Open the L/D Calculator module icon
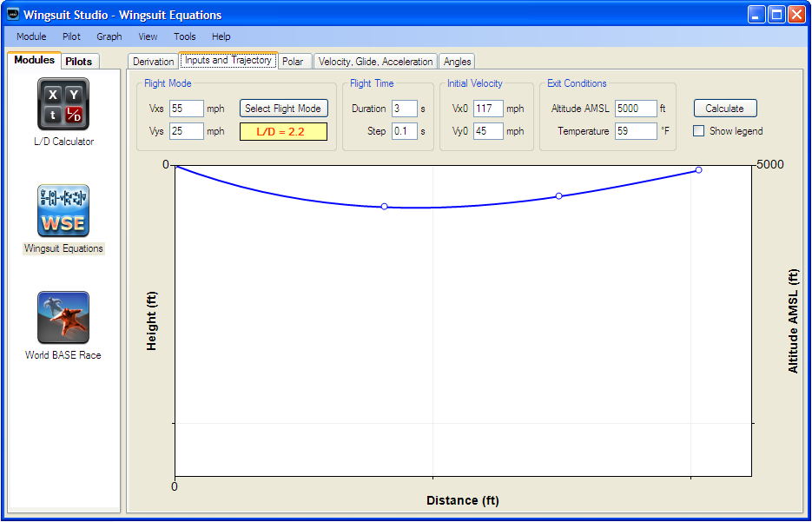Image resolution: width=812 pixels, height=522 pixels. coord(63,104)
